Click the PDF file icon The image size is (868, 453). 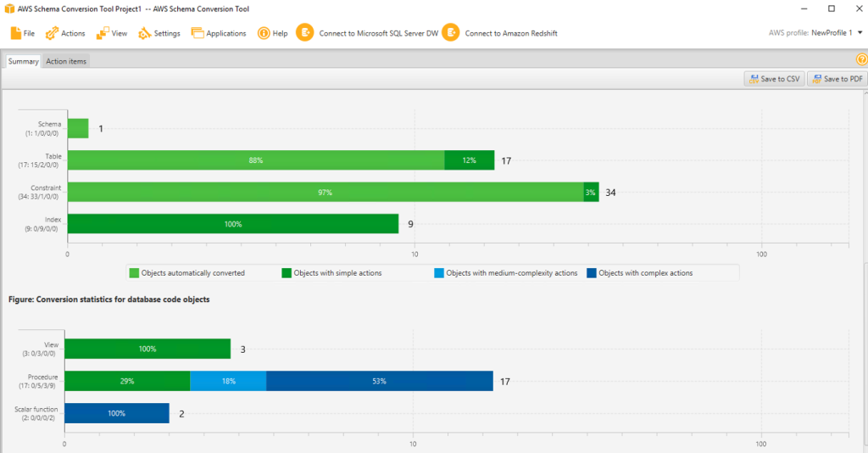pyautogui.click(x=816, y=79)
